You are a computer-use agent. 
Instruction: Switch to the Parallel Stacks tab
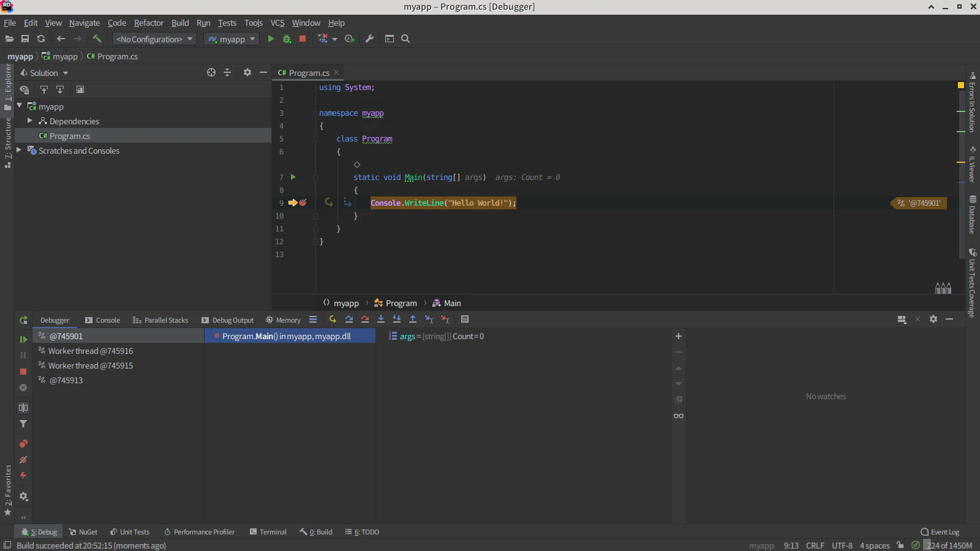160,320
